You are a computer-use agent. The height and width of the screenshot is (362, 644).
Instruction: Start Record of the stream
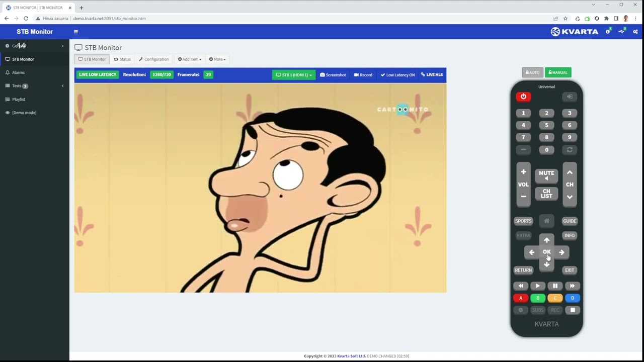click(x=363, y=75)
